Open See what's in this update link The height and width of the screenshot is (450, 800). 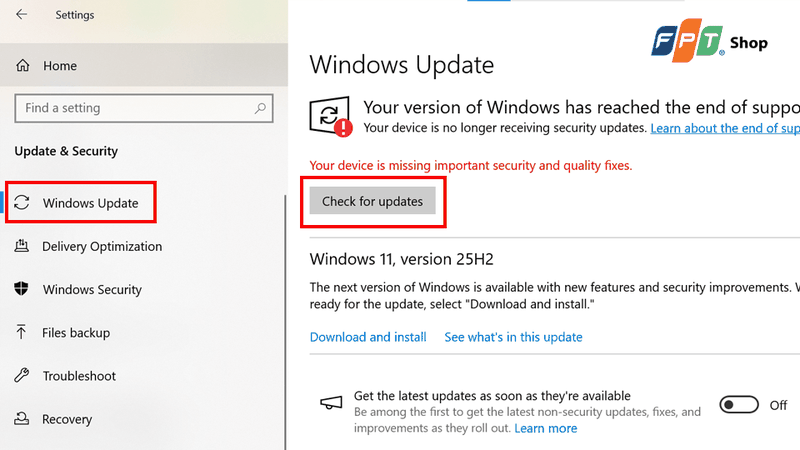click(513, 337)
